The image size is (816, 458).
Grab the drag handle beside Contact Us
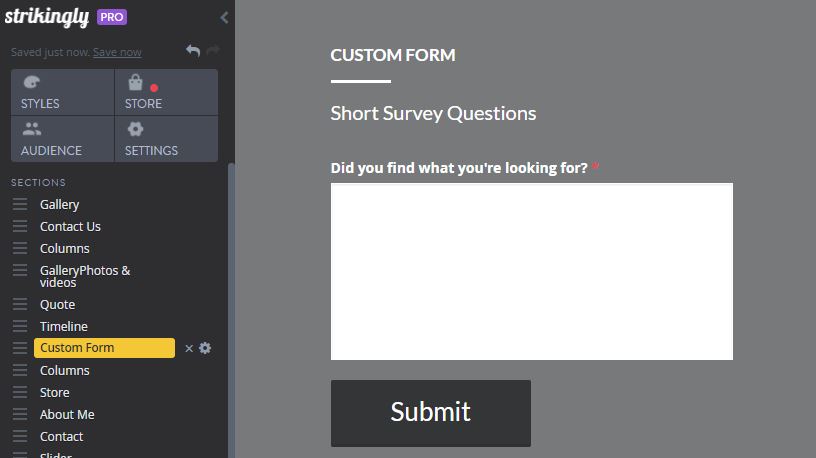[x=20, y=226]
